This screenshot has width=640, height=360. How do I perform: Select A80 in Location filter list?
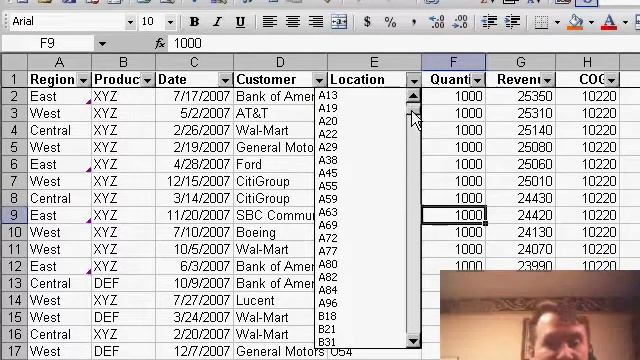[x=328, y=264]
